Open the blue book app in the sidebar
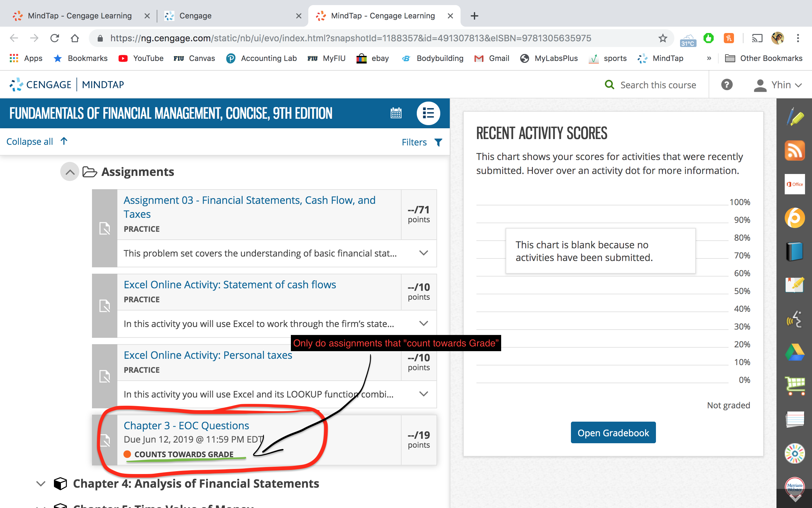812x508 pixels. click(x=795, y=251)
